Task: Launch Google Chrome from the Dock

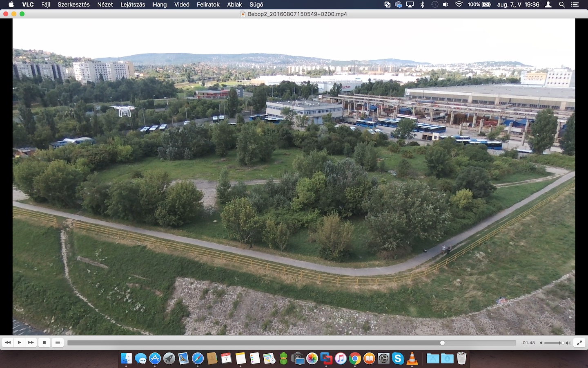Action: click(355, 359)
